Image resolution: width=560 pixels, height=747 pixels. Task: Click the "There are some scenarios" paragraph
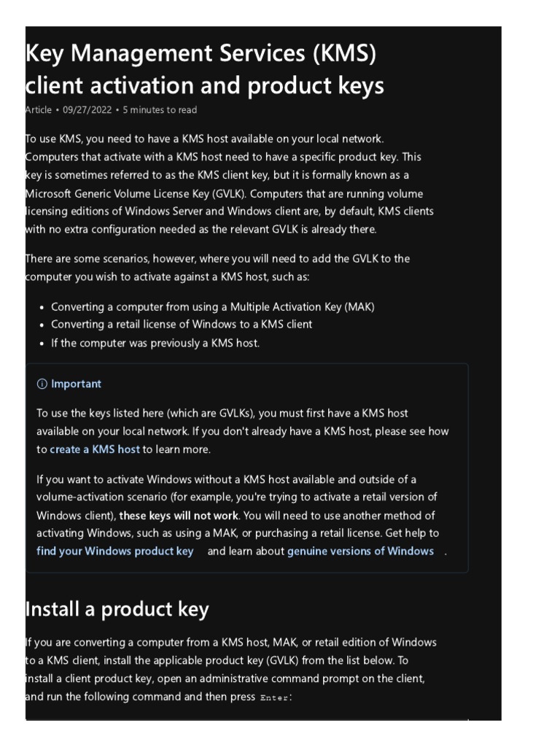219,268
